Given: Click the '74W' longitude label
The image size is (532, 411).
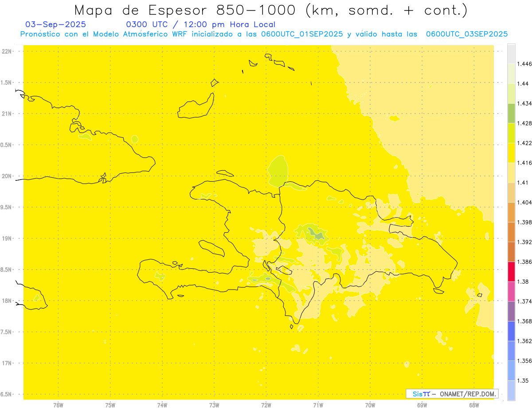Looking at the screenshot, I should 162,405.
